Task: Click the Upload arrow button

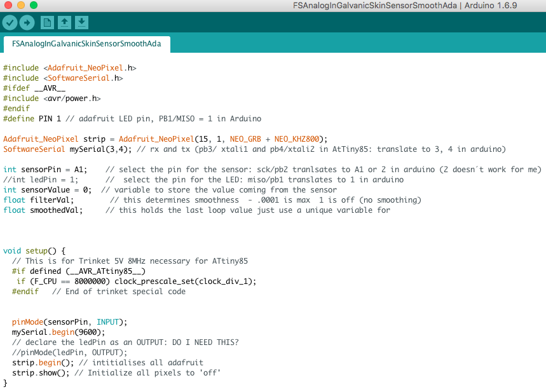Action: coord(27,23)
